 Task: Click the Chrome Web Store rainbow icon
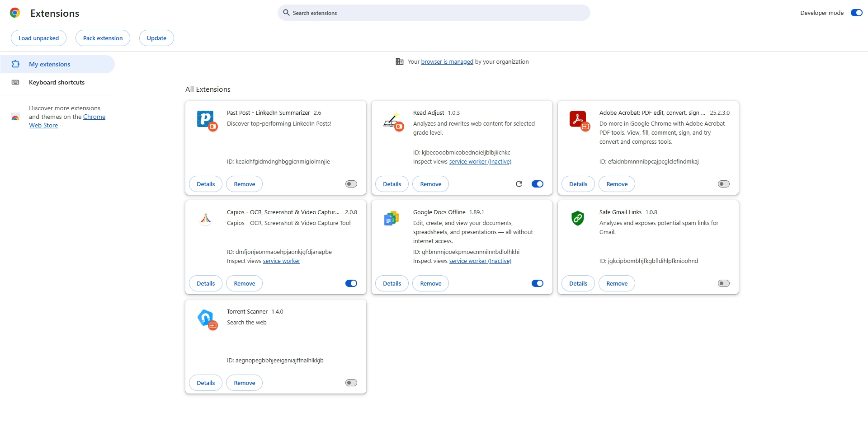click(15, 117)
